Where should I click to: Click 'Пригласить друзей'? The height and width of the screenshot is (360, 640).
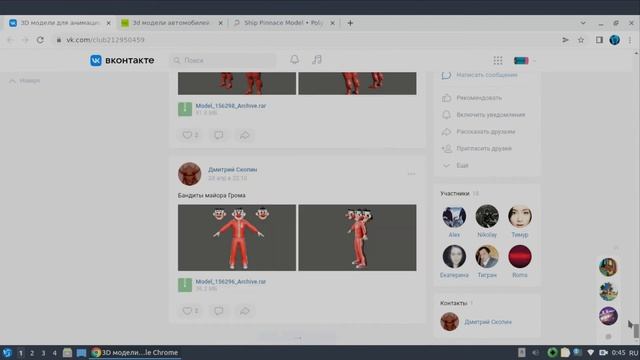click(x=484, y=148)
